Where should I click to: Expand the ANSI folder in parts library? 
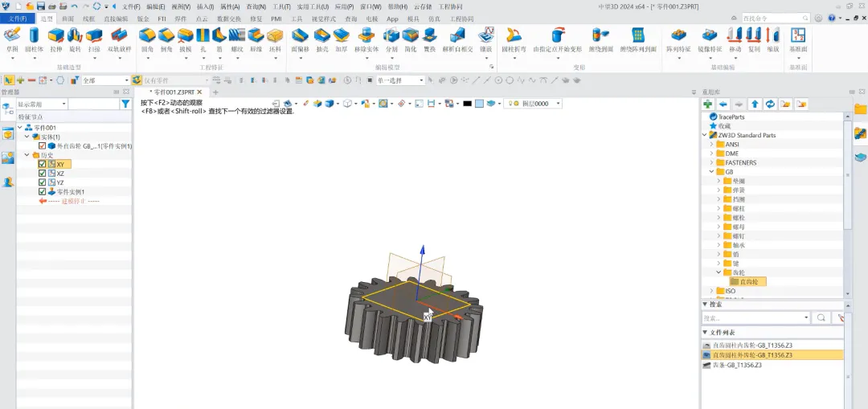tap(710, 145)
